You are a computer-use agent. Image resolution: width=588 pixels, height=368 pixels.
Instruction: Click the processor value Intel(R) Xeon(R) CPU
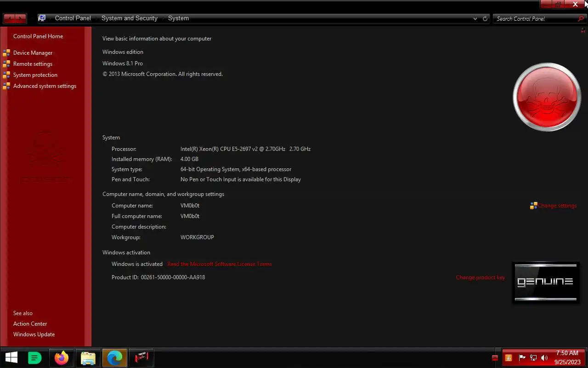(x=245, y=149)
